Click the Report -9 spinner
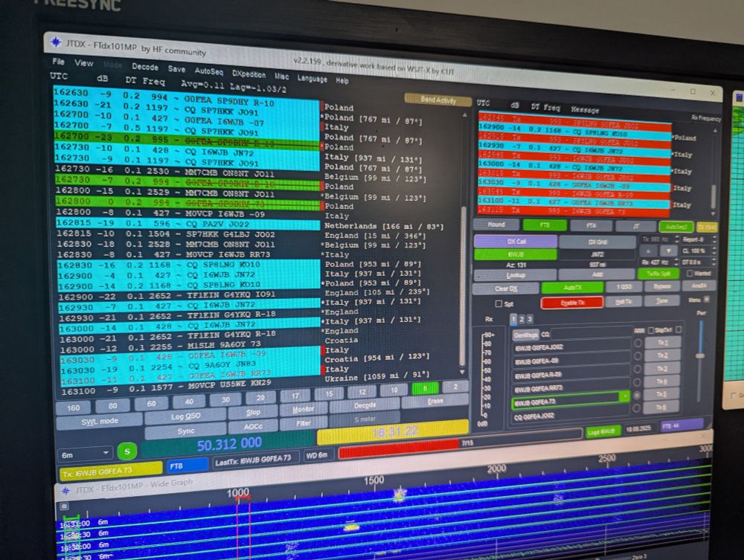 pos(699,239)
